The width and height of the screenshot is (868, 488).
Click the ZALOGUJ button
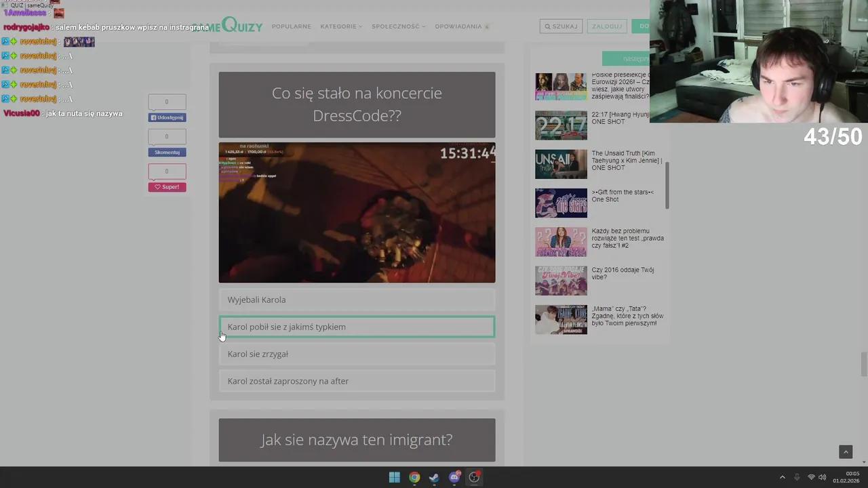606,26
